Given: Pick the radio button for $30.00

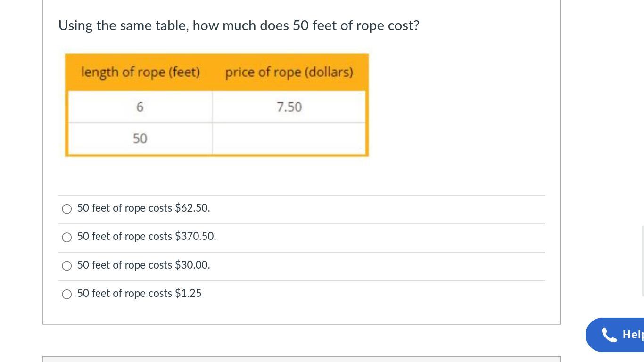Looking at the screenshot, I should [67, 266].
